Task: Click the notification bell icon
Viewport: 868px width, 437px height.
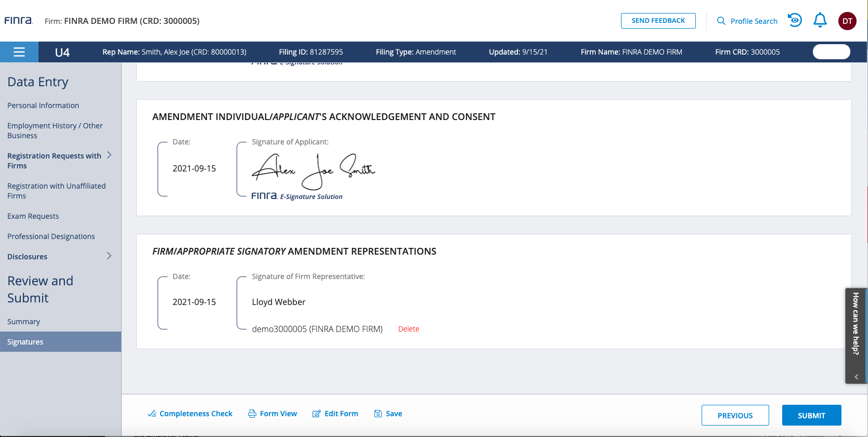Action: pyautogui.click(x=820, y=20)
